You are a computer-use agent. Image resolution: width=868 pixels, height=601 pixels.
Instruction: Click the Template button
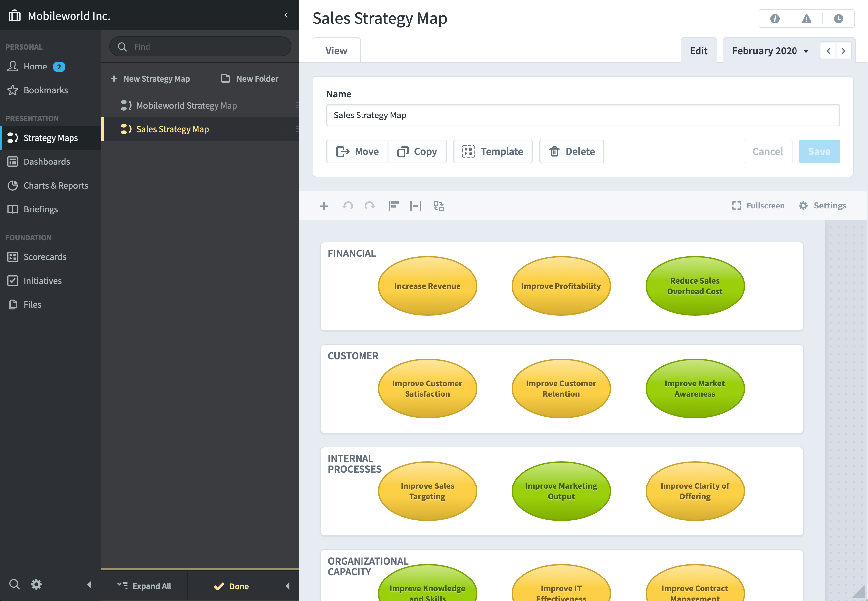pyautogui.click(x=493, y=152)
